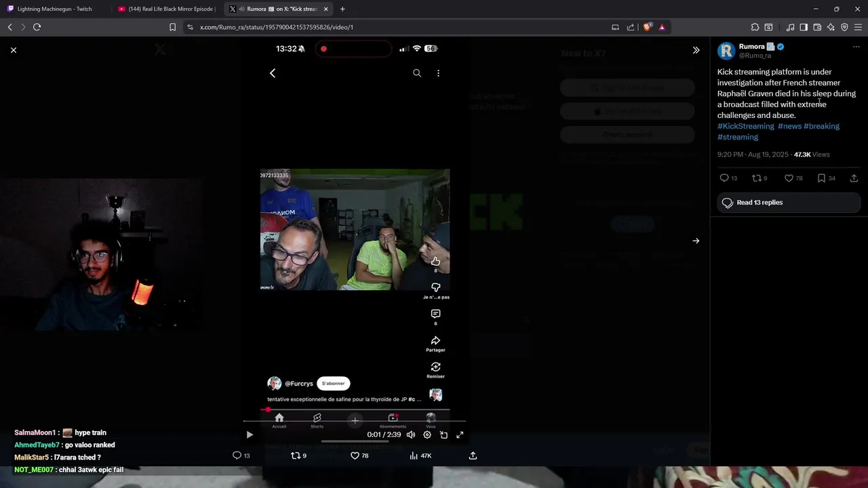The image size is (868, 488).
Task: Play the tweet video
Action: 249,434
